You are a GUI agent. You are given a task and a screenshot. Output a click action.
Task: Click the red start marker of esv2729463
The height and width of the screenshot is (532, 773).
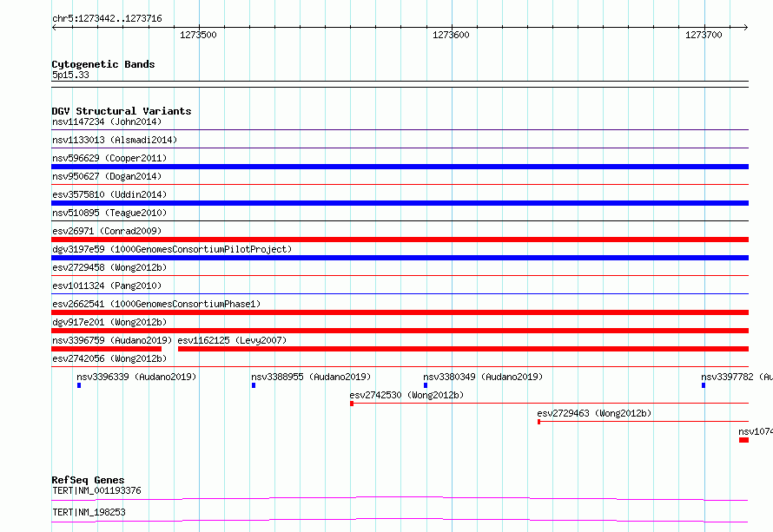[538, 422]
